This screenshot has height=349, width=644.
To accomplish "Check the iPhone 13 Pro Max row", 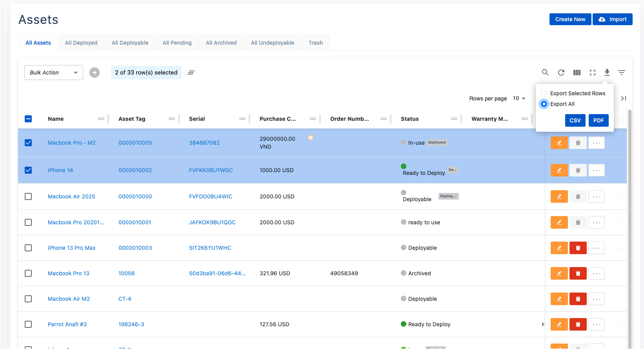I will pos(28,248).
